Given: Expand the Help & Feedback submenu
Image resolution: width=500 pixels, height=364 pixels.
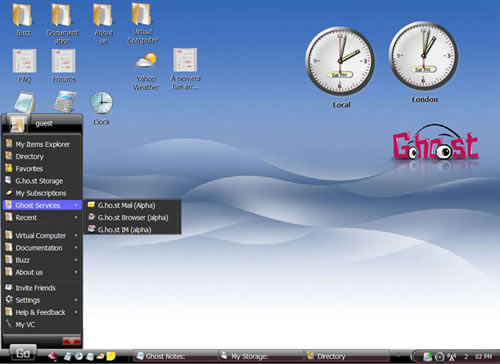Looking at the screenshot, I should tap(42, 312).
